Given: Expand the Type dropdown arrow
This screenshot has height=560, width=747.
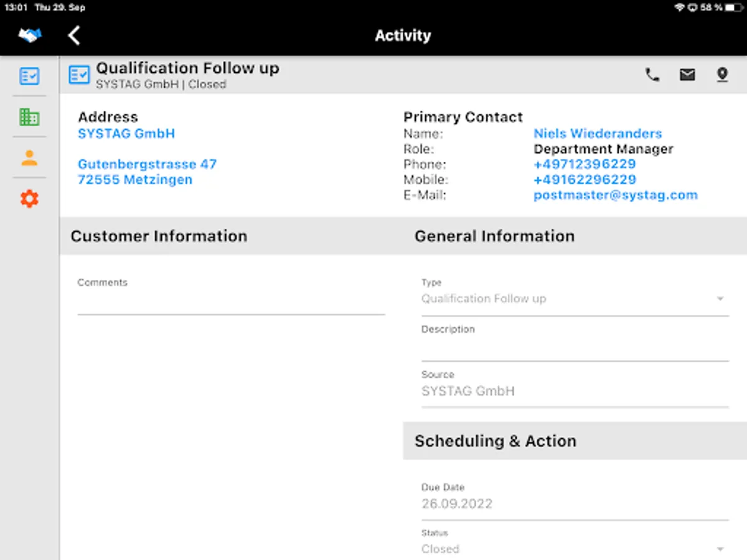Looking at the screenshot, I should [720, 299].
